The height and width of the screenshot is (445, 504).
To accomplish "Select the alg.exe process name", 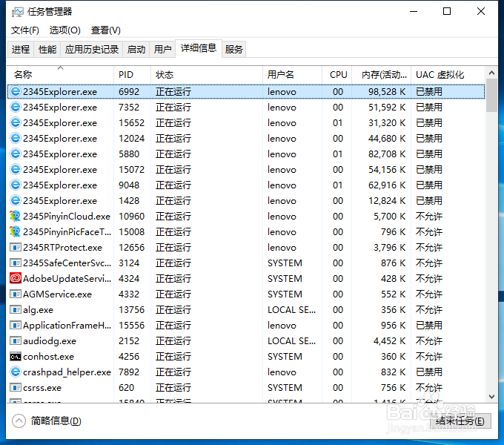I will pos(39,310).
